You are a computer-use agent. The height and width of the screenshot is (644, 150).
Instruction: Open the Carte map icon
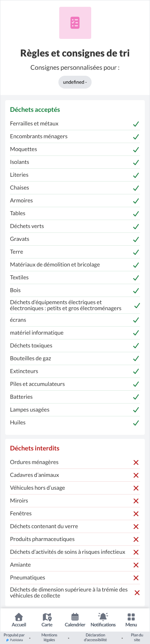tap(47, 617)
